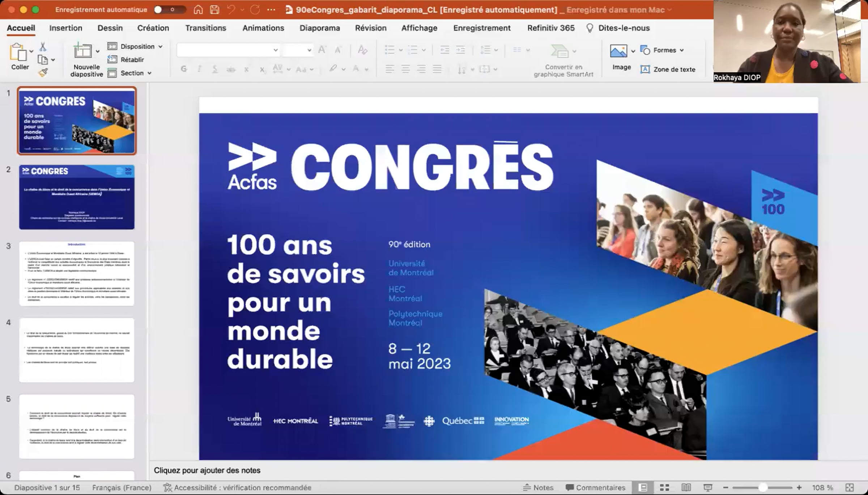
Task: Toggle align text right
Action: [421, 69]
